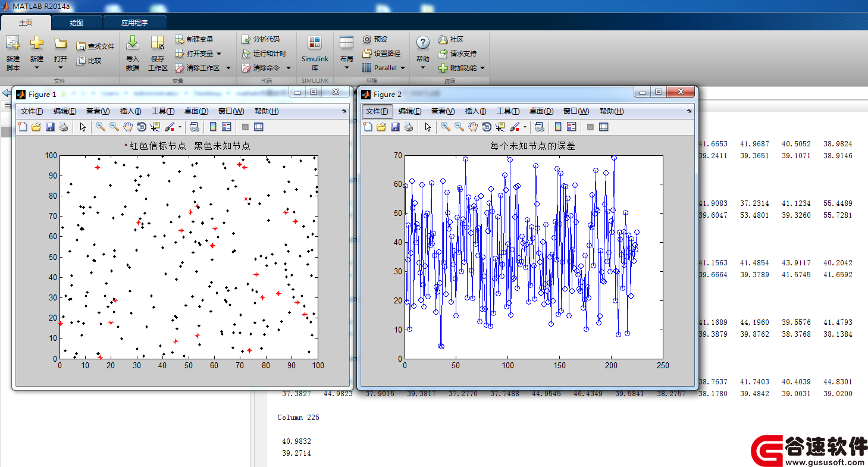The height and width of the screenshot is (467, 868).
Task: Click Open File icon in Figure 2 toolbar
Action: [x=381, y=127]
